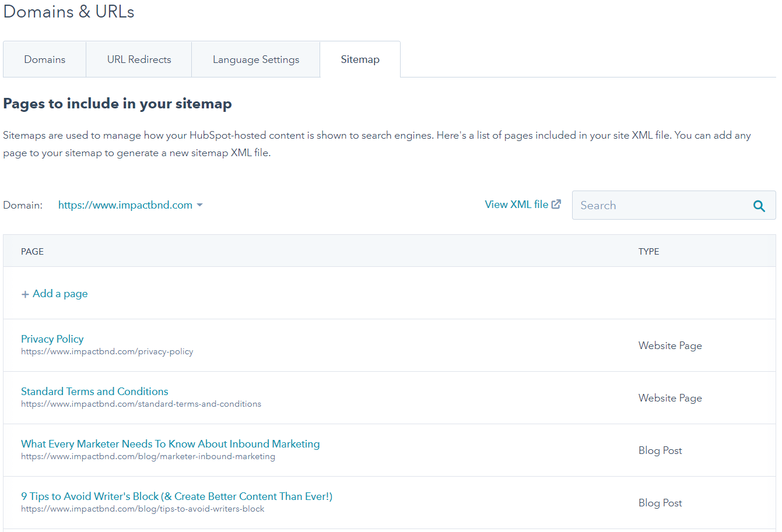Open the URL Redirects tab

point(139,59)
